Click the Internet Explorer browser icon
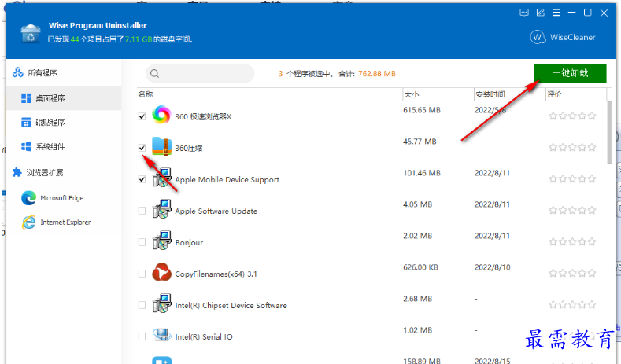621x364 pixels. click(28, 222)
